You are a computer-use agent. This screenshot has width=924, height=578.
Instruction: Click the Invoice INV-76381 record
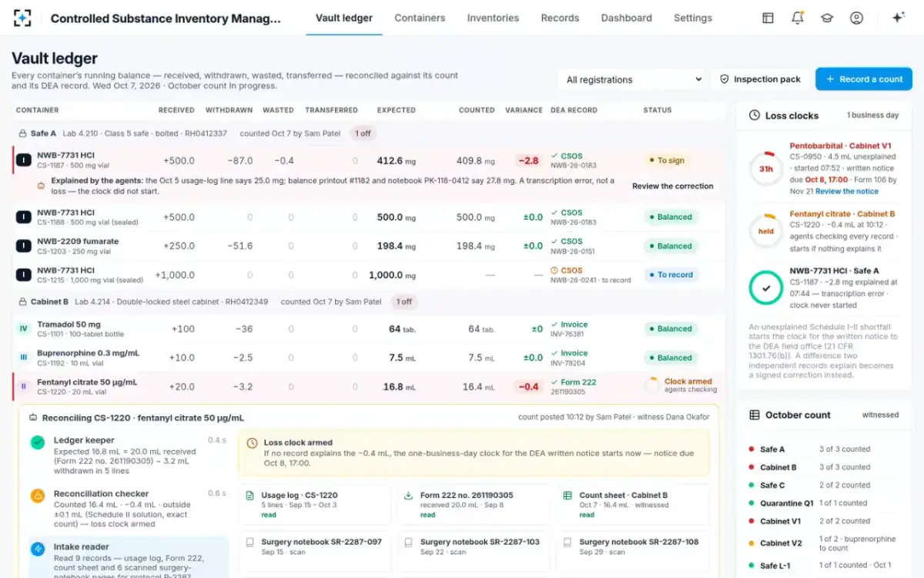click(x=569, y=329)
